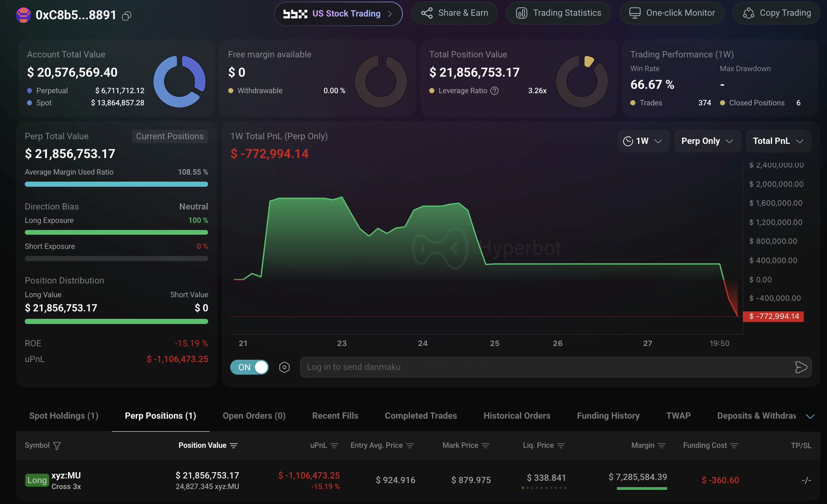Send danmaku with the paper plane icon

coord(801,367)
